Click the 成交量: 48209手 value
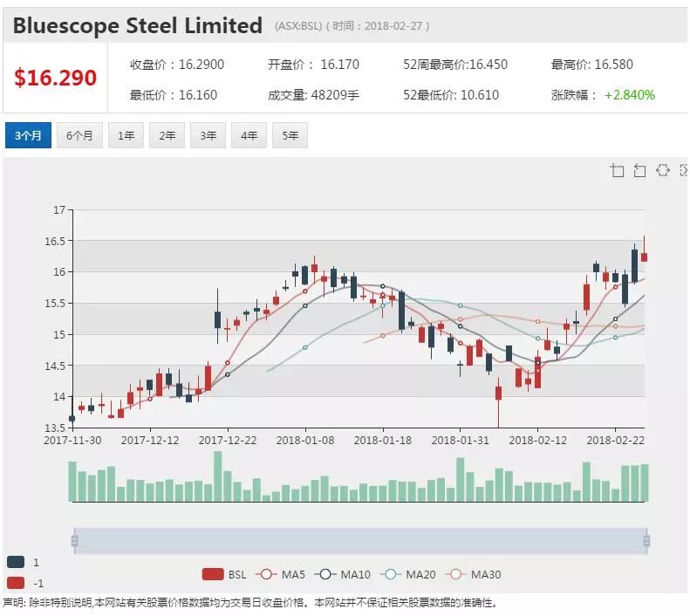This screenshot has width=690, height=616. pos(313,95)
